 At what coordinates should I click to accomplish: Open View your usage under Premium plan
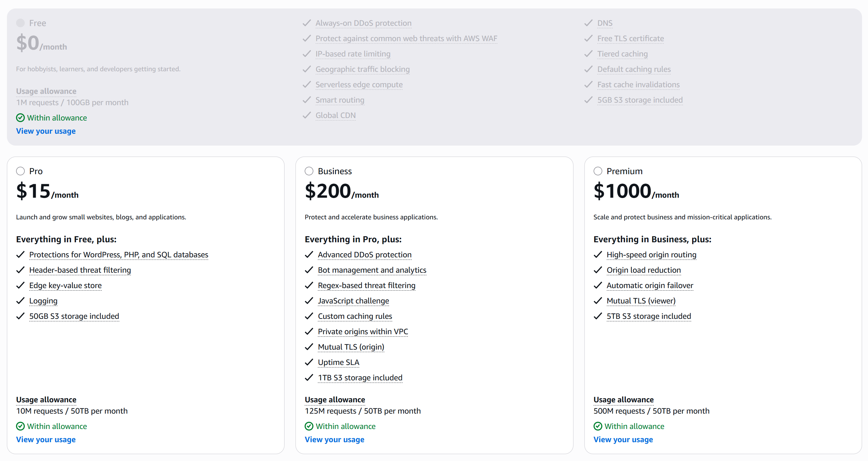click(x=623, y=439)
